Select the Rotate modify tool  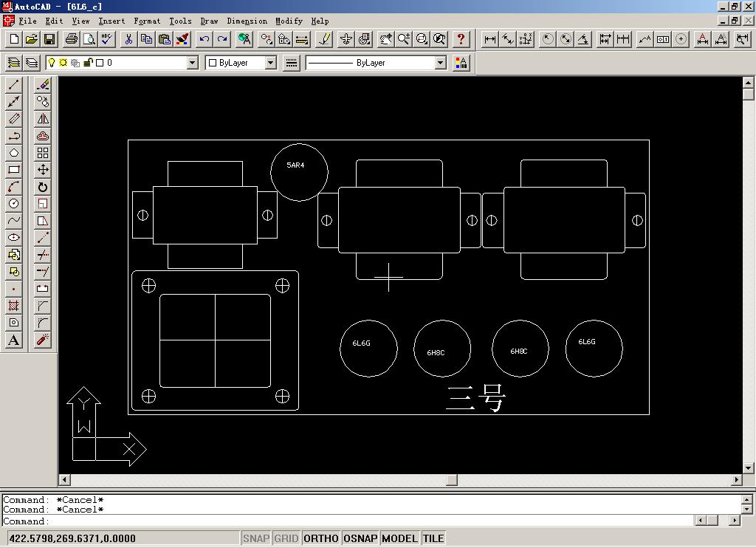[x=43, y=187]
